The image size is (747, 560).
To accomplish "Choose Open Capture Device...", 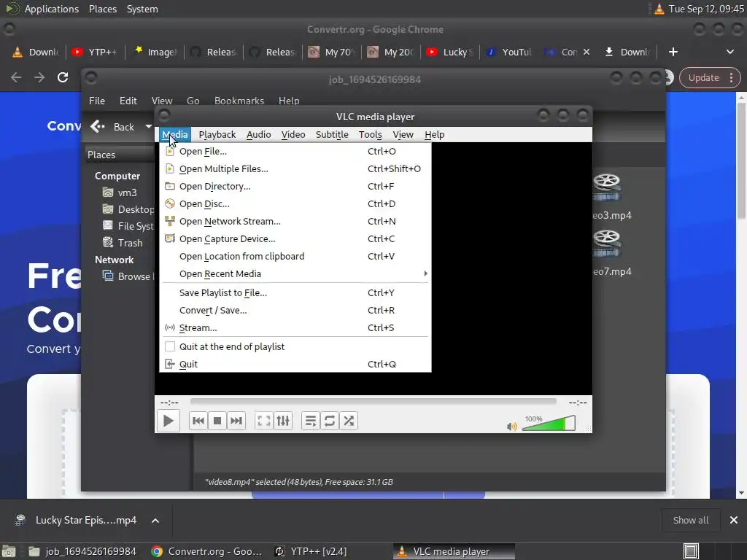I will coord(295,239).
